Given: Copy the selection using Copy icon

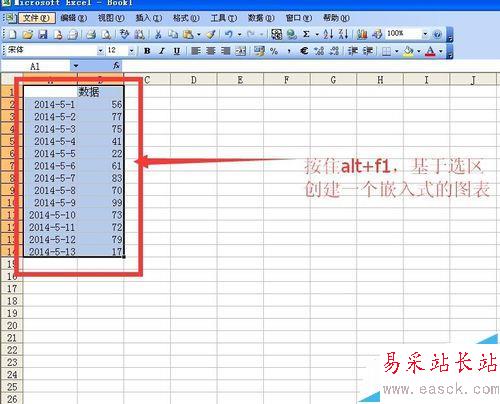Looking at the screenshot, I should coord(173,34).
